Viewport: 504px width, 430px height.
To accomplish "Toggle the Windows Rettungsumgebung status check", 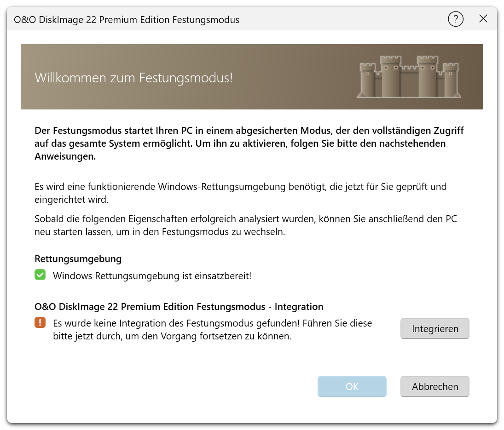I will (40, 275).
